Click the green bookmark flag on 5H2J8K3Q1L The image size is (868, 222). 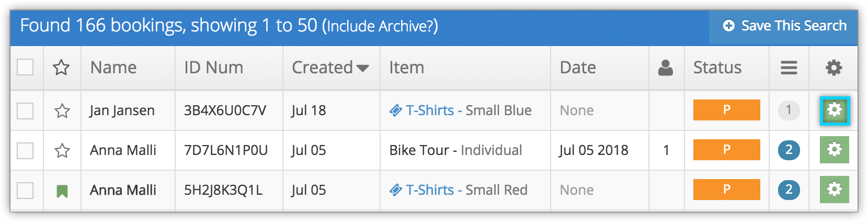62,191
